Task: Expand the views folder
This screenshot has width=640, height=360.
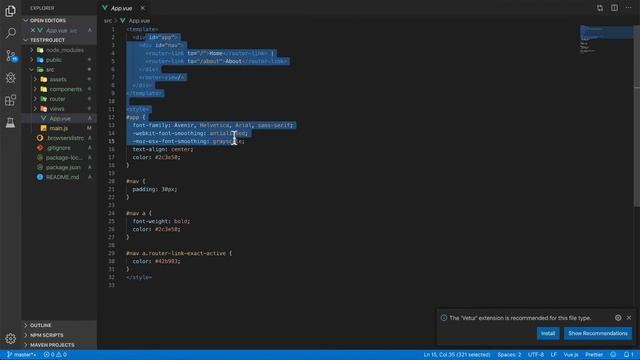Action: point(59,109)
